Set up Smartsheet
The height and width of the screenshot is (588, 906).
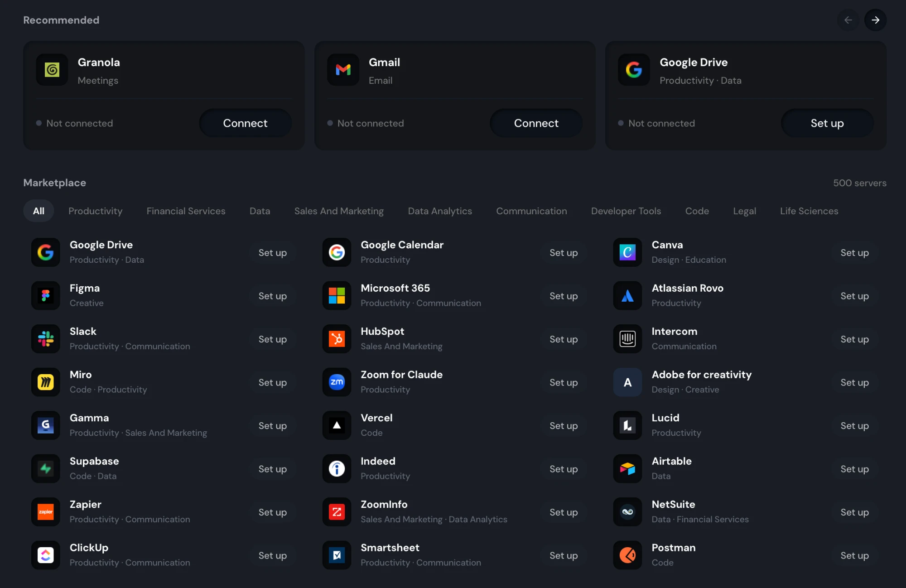(x=564, y=555)
